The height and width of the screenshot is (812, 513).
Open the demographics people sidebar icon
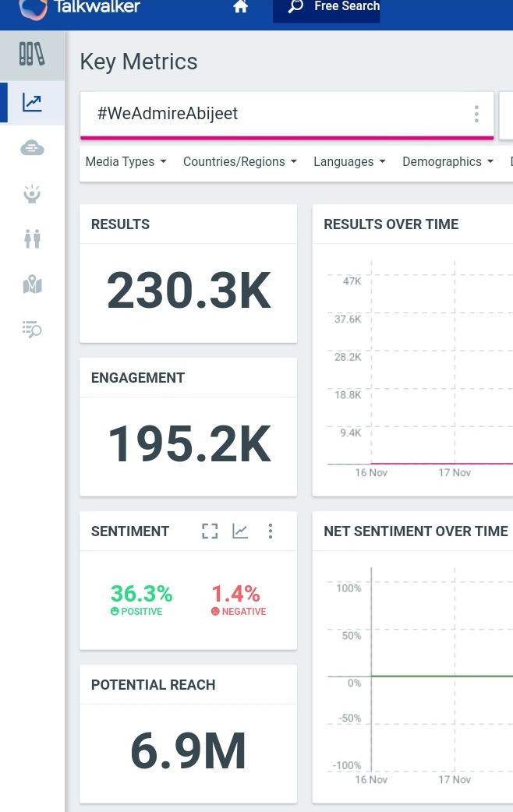32,238
